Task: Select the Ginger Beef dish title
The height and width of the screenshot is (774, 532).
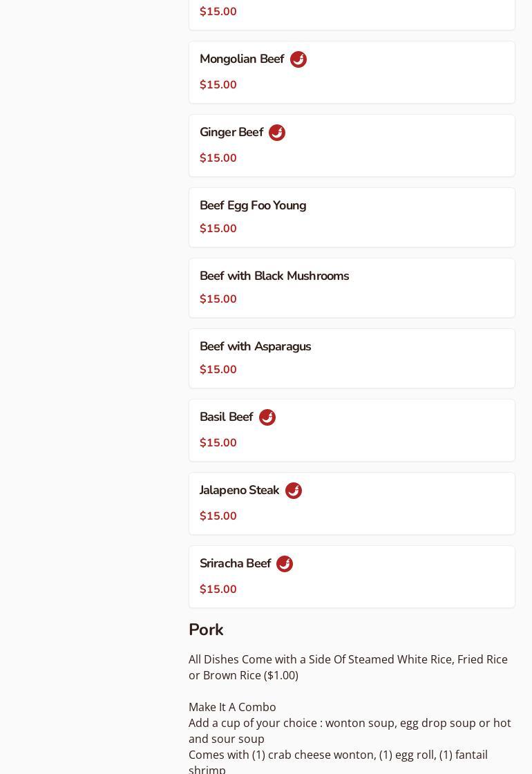Action: [x=231, y=133]
